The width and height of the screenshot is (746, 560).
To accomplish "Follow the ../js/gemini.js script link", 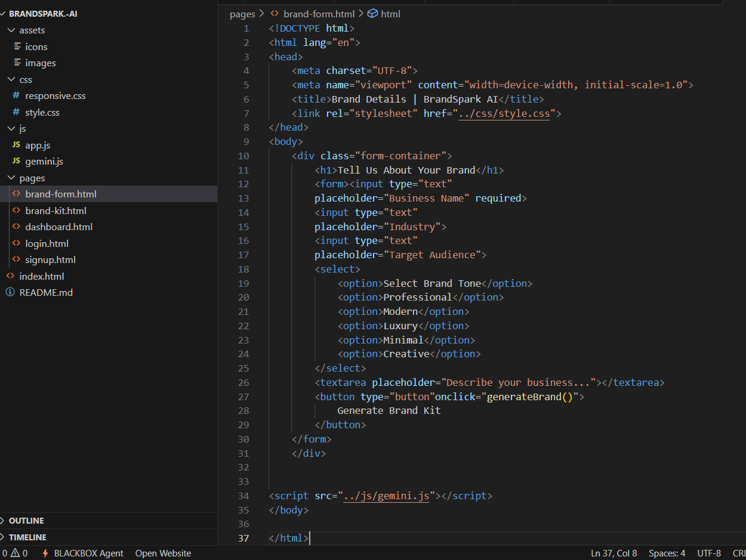I will pos(386,496).
